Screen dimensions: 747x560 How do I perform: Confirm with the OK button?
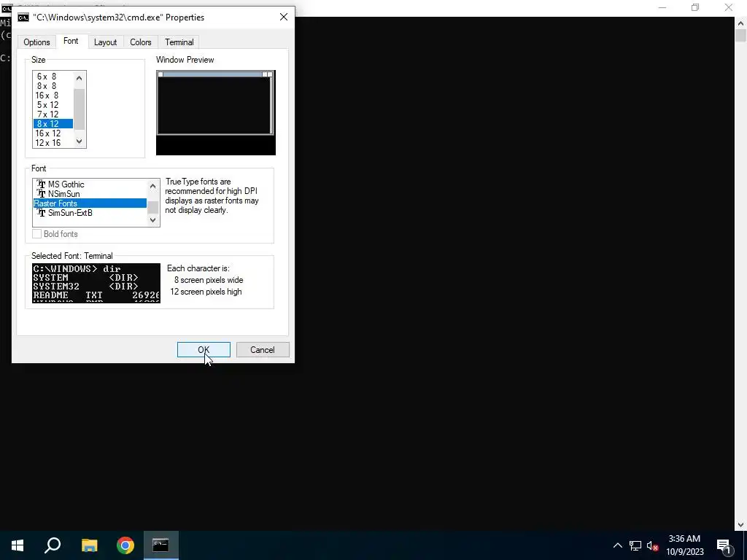[x=204, y=349]
